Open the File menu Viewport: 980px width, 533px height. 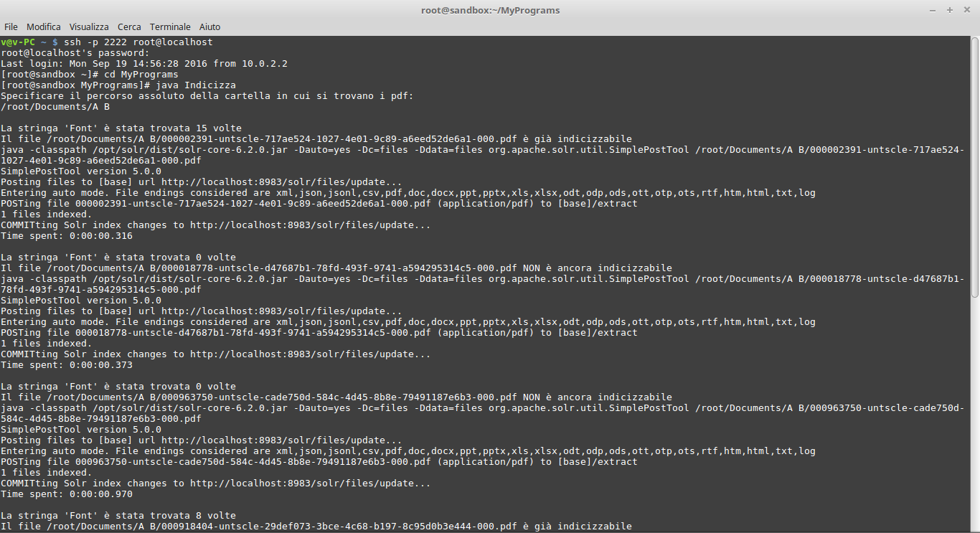coord(11,27)
